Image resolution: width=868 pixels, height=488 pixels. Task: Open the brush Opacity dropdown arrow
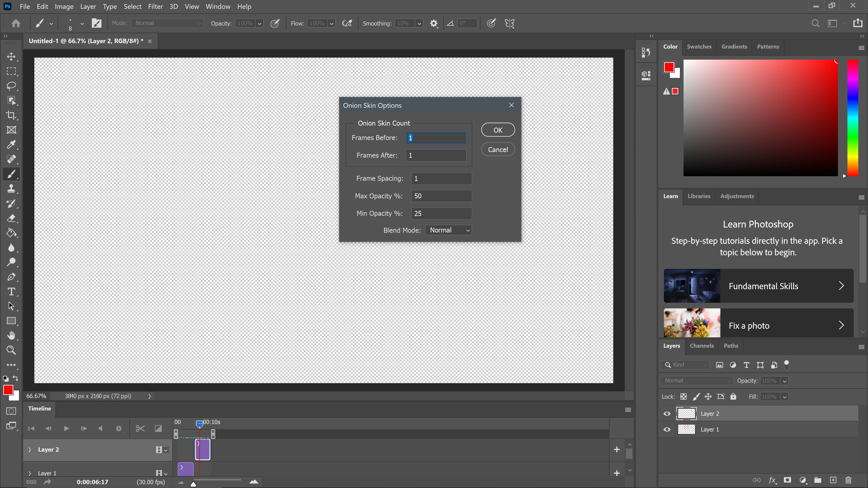point(259,23)
